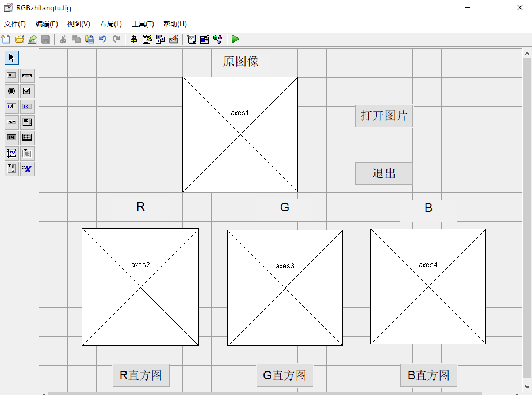Select the Static Text tool
Image resolution: width=532 pixels, height=395 pixels.
[x=26, y=106]
